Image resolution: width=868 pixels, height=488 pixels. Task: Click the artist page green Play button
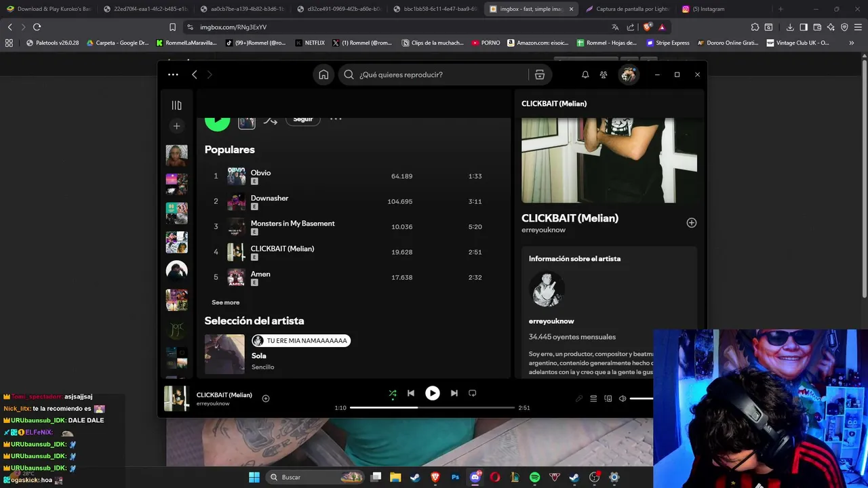[x=218, y=123]
